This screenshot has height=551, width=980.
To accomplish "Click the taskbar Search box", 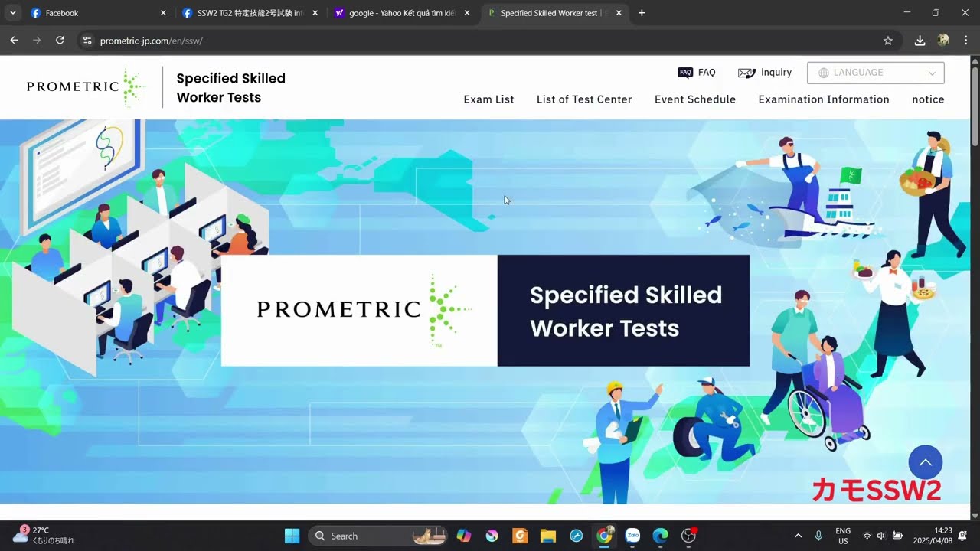I will [378, 536].
